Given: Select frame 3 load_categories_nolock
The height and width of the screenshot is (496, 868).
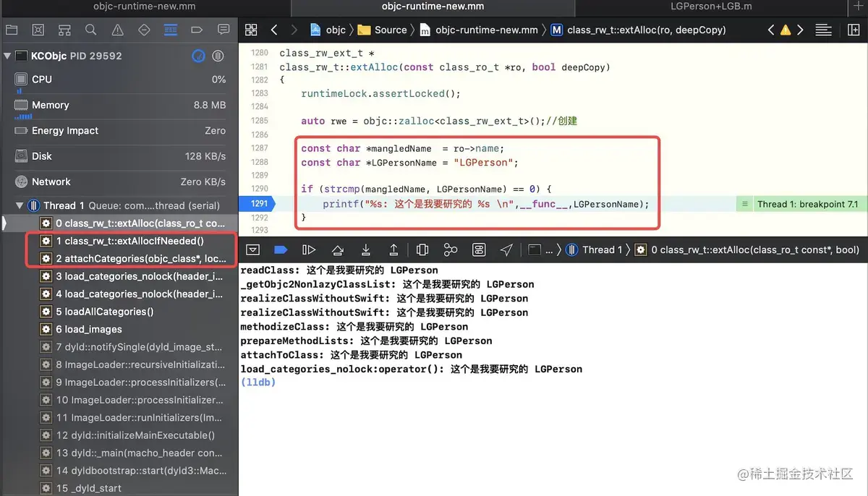Looking at the screenshot, I should click(x=119, y=276).
